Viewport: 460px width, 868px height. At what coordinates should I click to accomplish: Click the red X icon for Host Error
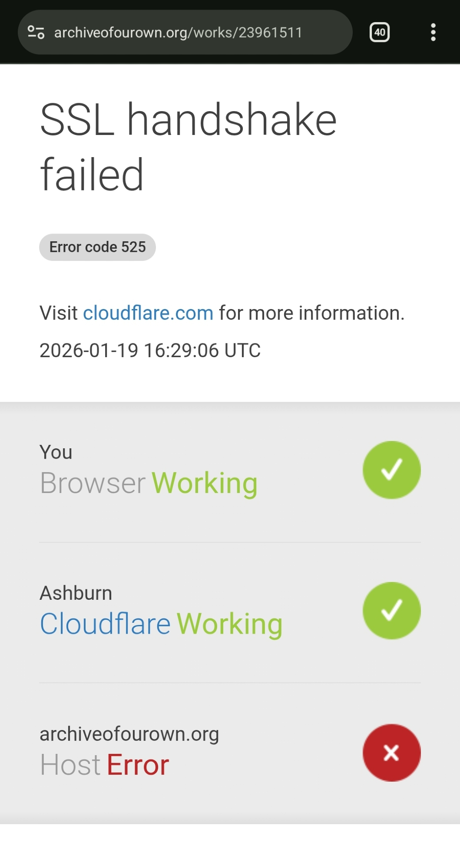coord(391,753)
